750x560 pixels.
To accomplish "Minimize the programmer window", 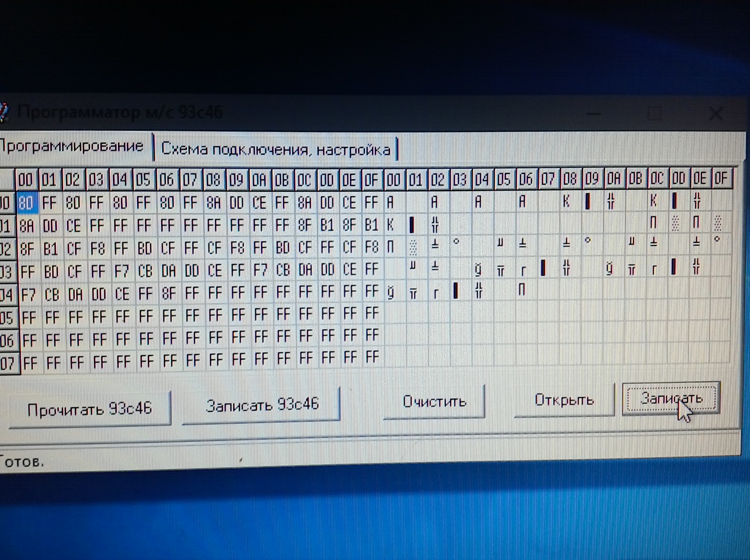I will [594, 114].
